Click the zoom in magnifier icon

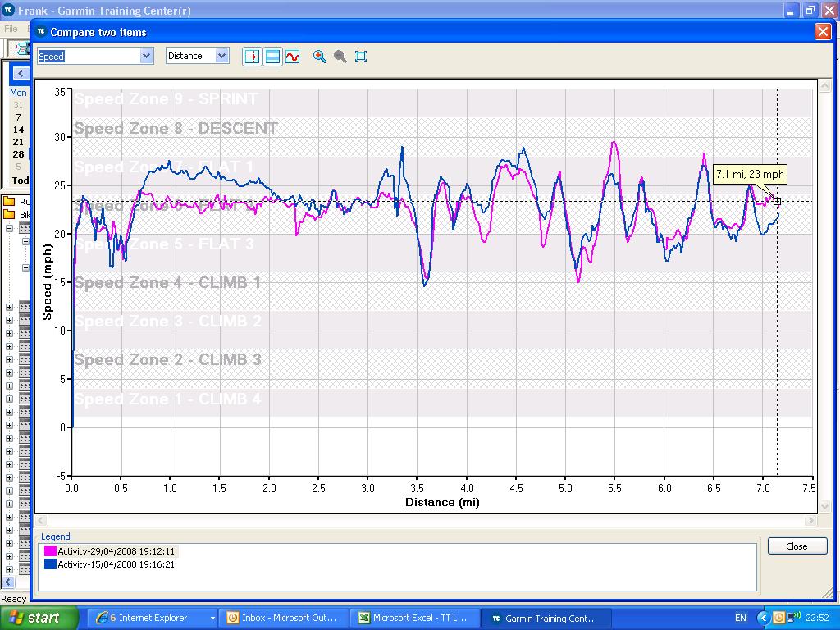(x=320, y=57)
